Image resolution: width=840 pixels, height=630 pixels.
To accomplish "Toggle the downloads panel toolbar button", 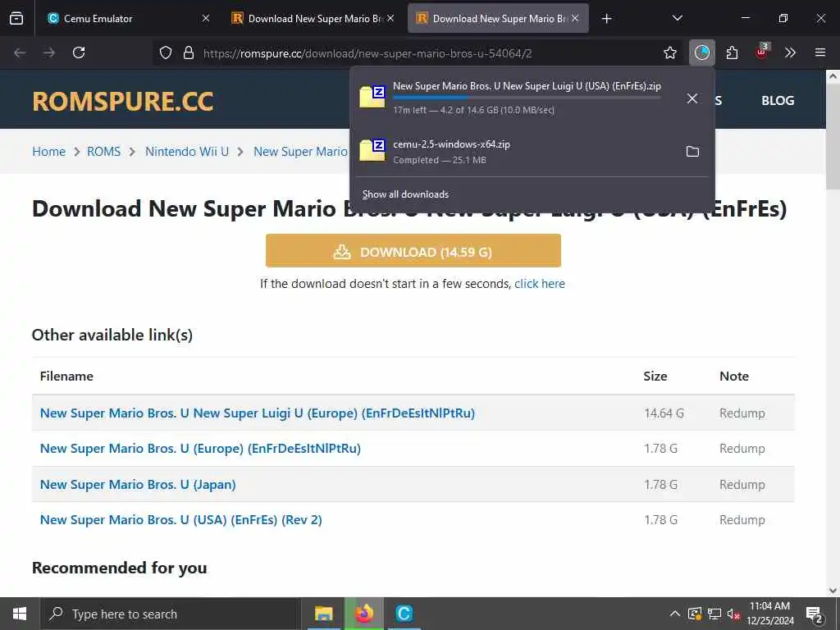I will pos(702,52).
